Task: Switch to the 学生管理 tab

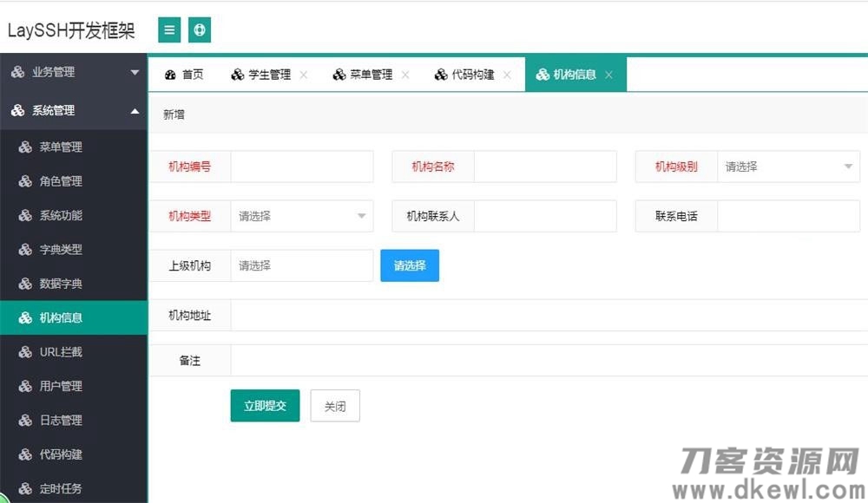Action: pos(269,74)
